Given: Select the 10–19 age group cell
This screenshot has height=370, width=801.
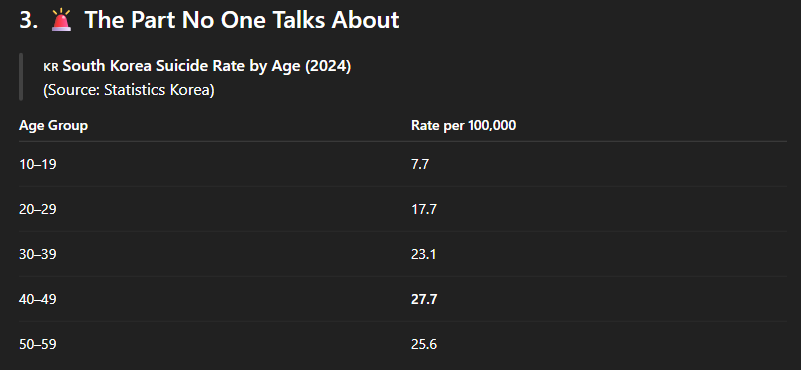Looking at the screenshot, I should 38,165.
